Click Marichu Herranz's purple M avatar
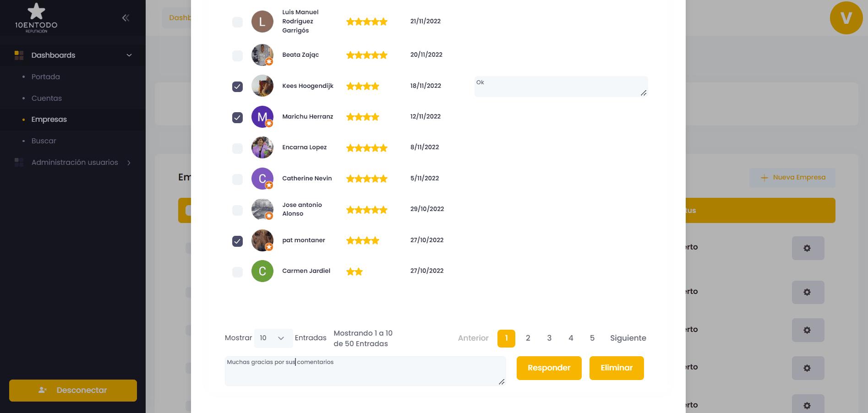Screen dimensions: 868x413 coord(262,117)
